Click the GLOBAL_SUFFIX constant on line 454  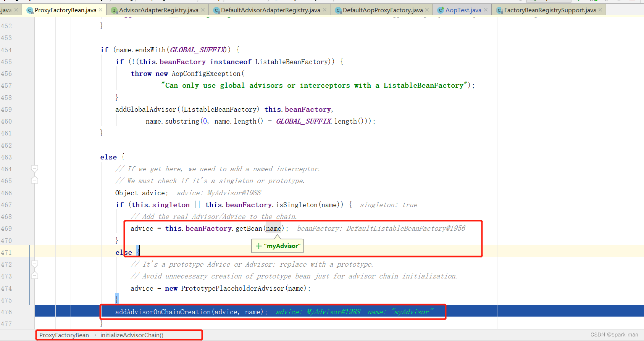click(198, 50)
